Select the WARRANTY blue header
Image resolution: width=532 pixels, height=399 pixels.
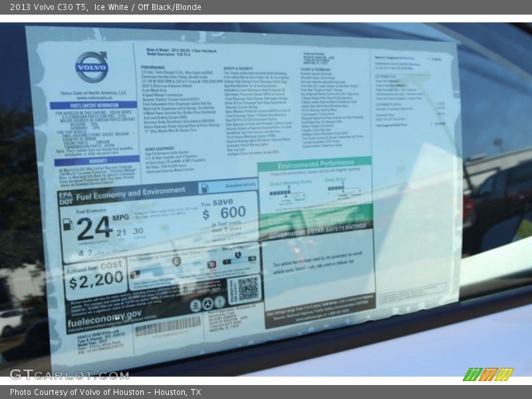click(x=97, y=160)
